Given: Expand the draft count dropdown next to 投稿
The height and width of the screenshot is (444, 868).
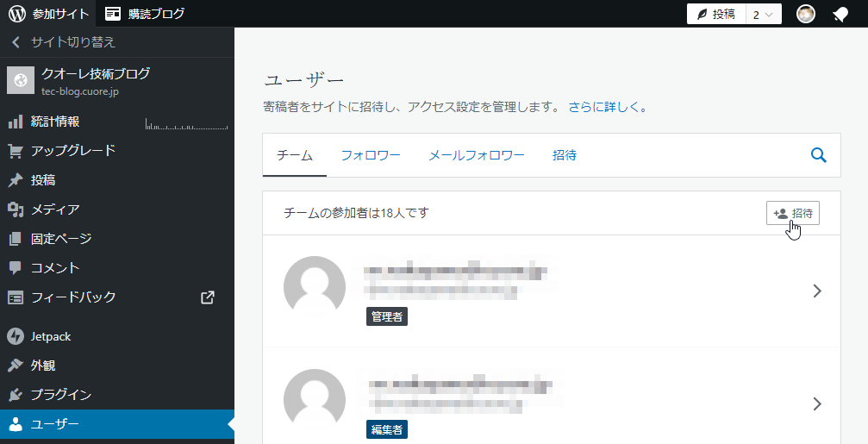Looking at the screenshot, I should coord(764,14).
